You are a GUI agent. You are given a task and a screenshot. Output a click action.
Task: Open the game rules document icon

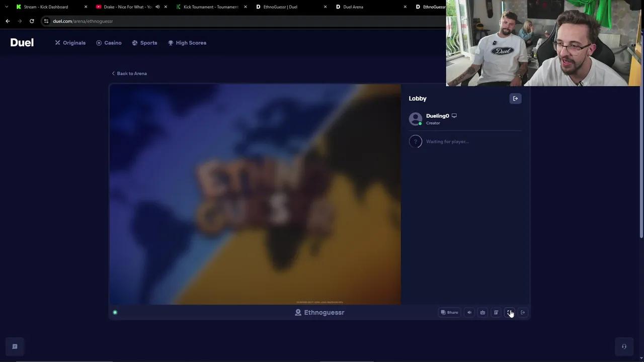click(x=496, y=313)
